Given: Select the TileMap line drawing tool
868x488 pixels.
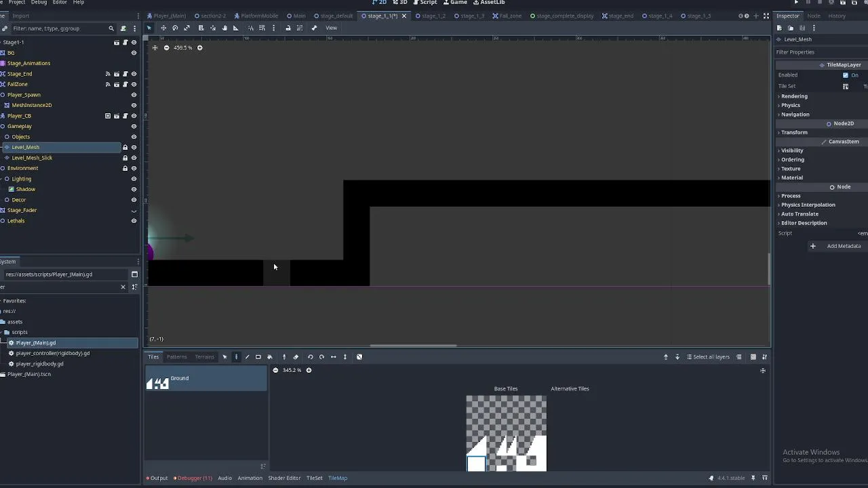Looking at the screenshot, I should (x=247, y=357).
